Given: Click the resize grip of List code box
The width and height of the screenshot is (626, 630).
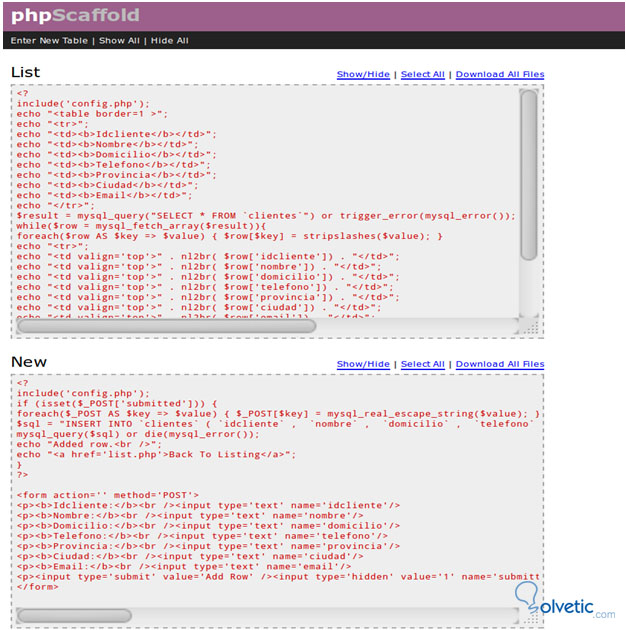Looking at the screenshot, I should [x=530, y=327].
